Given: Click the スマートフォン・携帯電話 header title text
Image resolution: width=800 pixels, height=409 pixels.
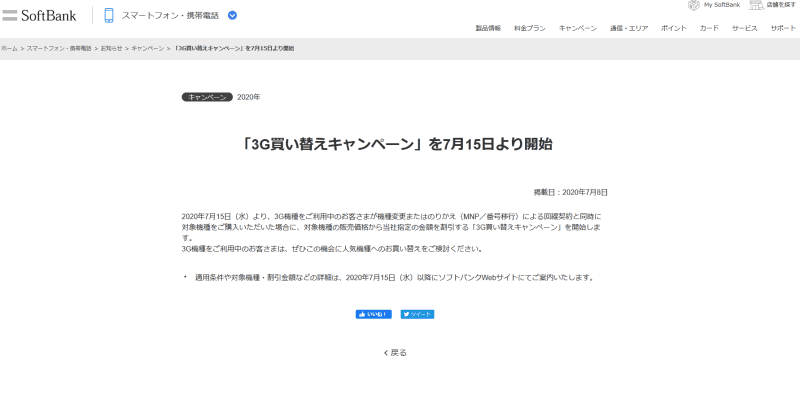Looking at the screenshot, I should (x=170, y=15).
